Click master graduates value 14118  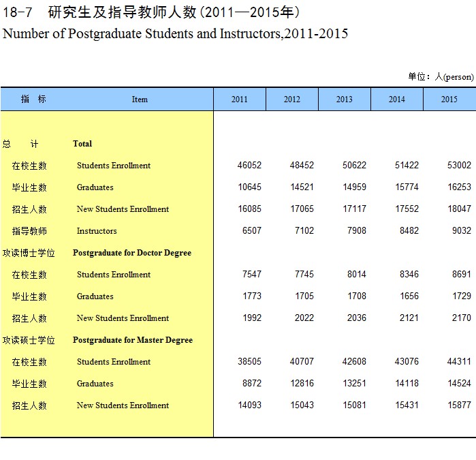[x=407, y=383]
